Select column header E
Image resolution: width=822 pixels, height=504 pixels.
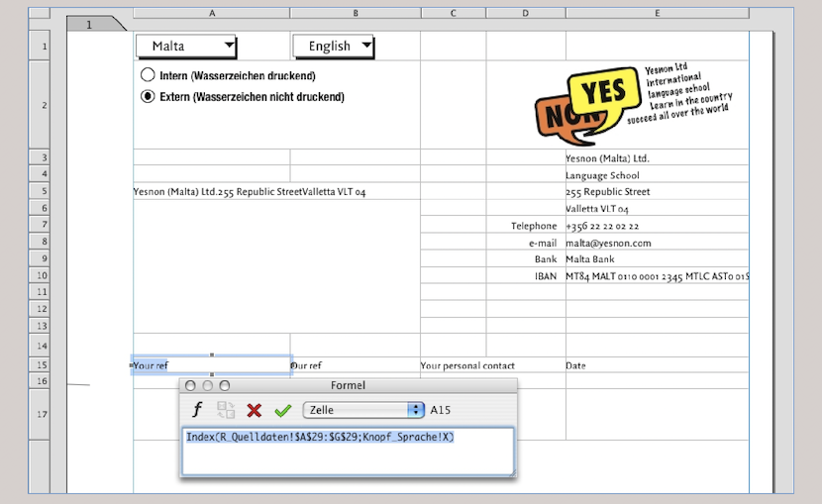657,14
